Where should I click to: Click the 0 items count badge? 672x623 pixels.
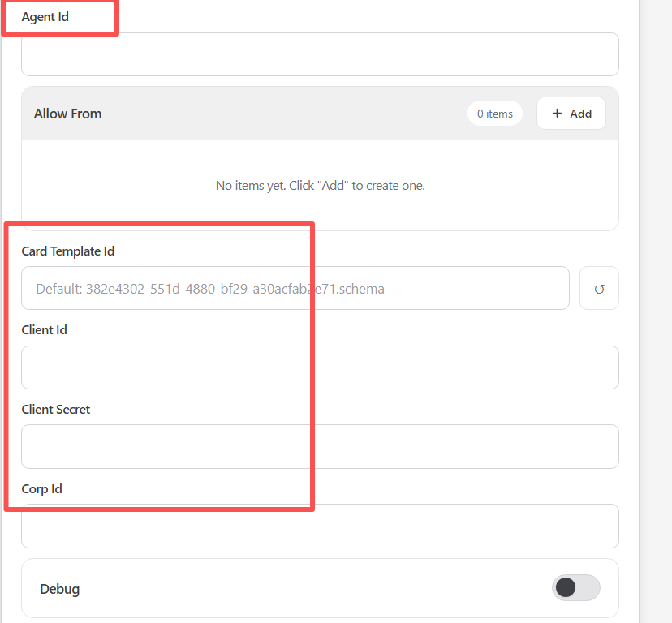[494, 114]
